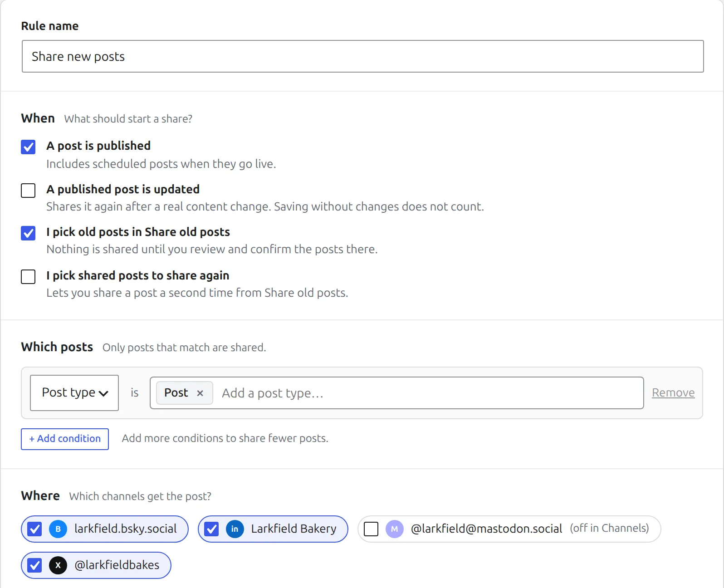Click the 'Includes scheduled posts when they go live.' text
Image resolution: width=724 pixels, height=588 pixels.
161,164
